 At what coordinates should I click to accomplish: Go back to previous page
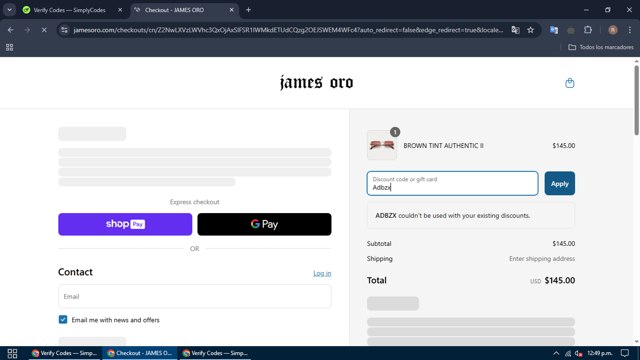pos(11,30)
